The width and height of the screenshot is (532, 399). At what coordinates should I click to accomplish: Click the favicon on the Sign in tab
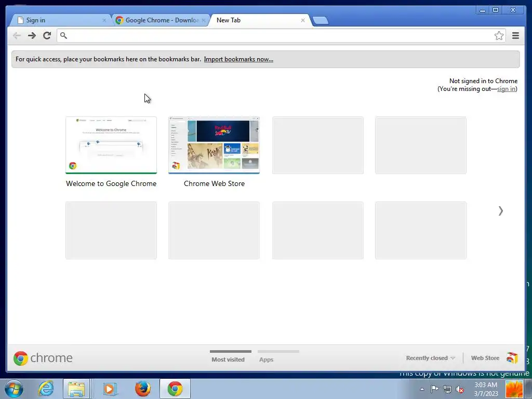coord(20,20)
